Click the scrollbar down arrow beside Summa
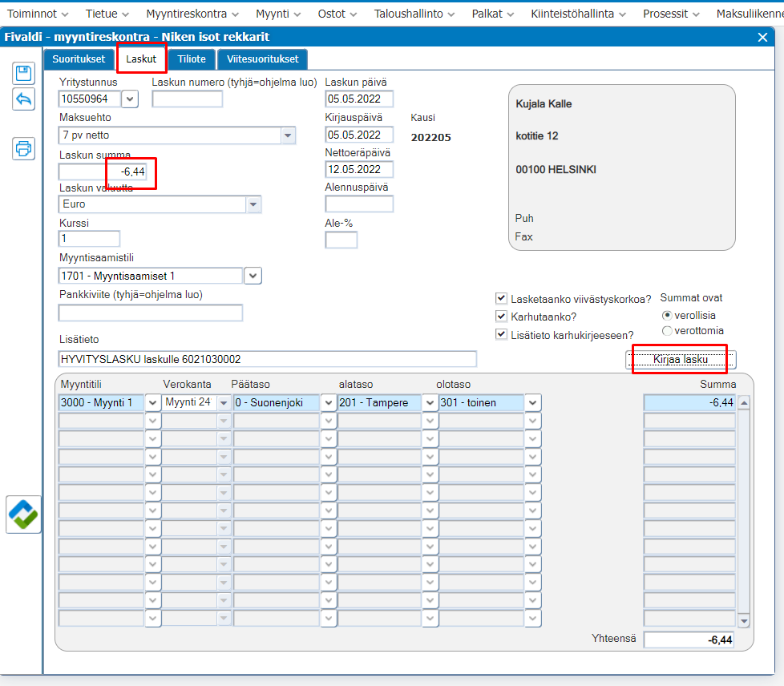784x686 pixels. click(x=744, y=621)
